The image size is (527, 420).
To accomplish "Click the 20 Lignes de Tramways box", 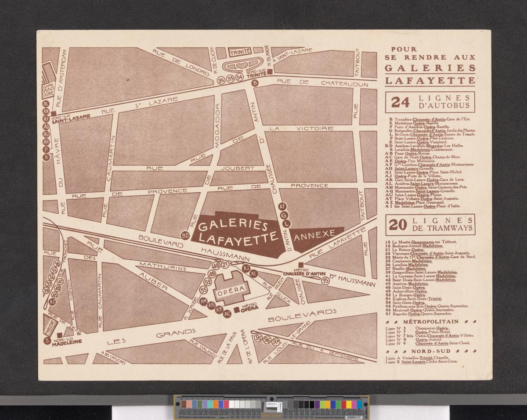I will 430,224.
